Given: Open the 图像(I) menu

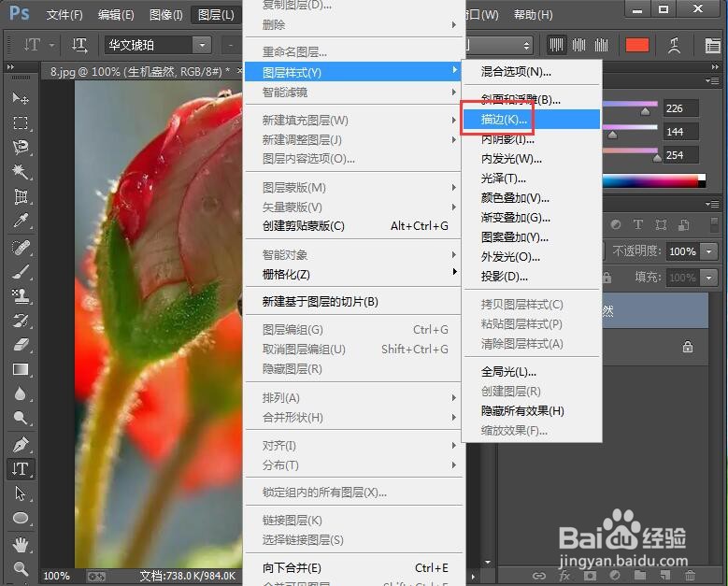Looking at the screenshot, I should point(166,15).
